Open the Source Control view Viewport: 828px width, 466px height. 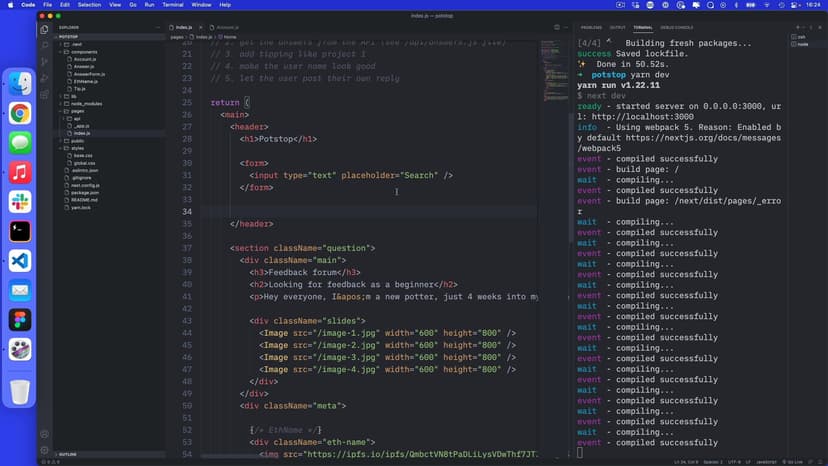coord(44,61)
